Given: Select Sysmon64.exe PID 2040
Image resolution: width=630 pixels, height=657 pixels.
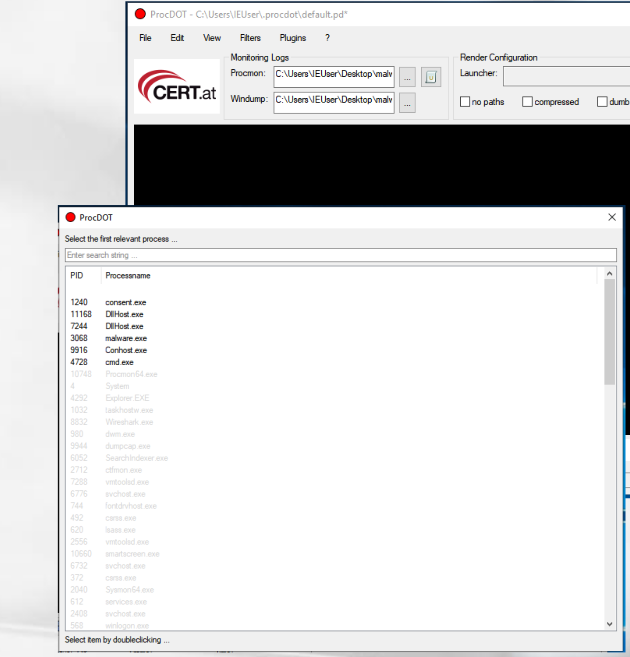Looking at the screenshot, I should coord(335,590).
